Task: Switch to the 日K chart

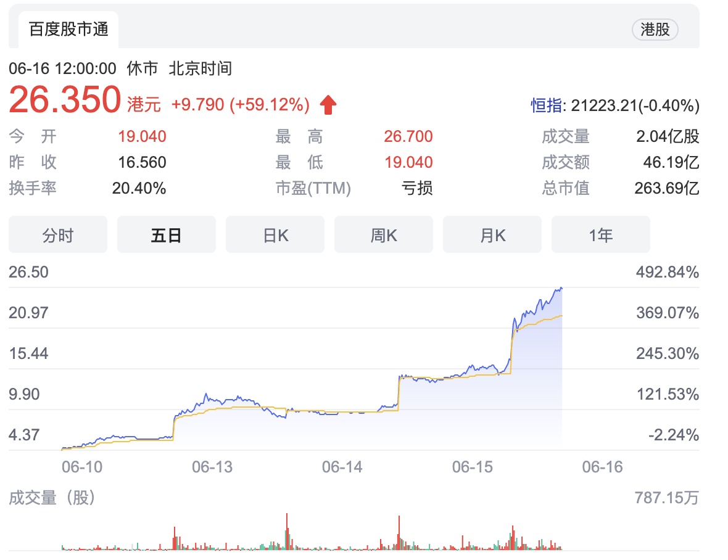Action: coord(275,235)
